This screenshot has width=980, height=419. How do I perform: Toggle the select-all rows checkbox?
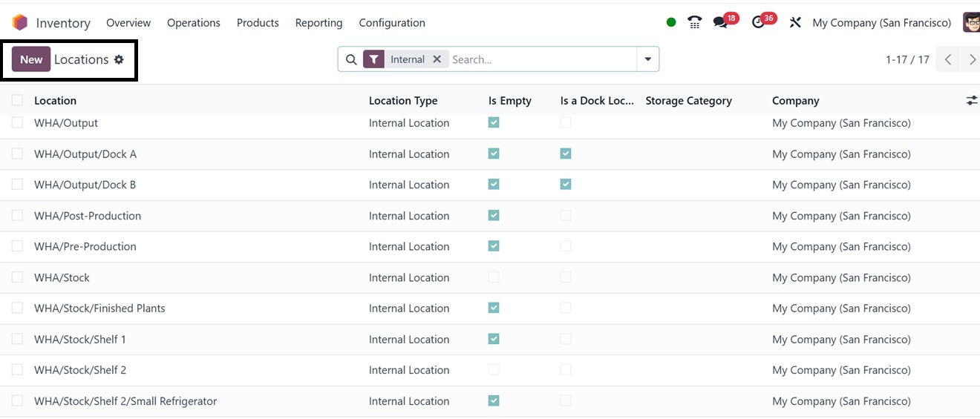tap(17, 100)
